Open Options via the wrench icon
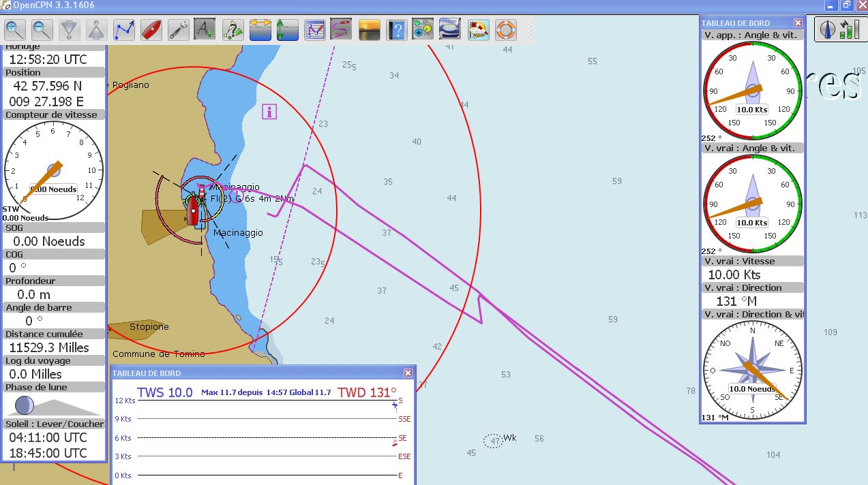 coord(179,30)
